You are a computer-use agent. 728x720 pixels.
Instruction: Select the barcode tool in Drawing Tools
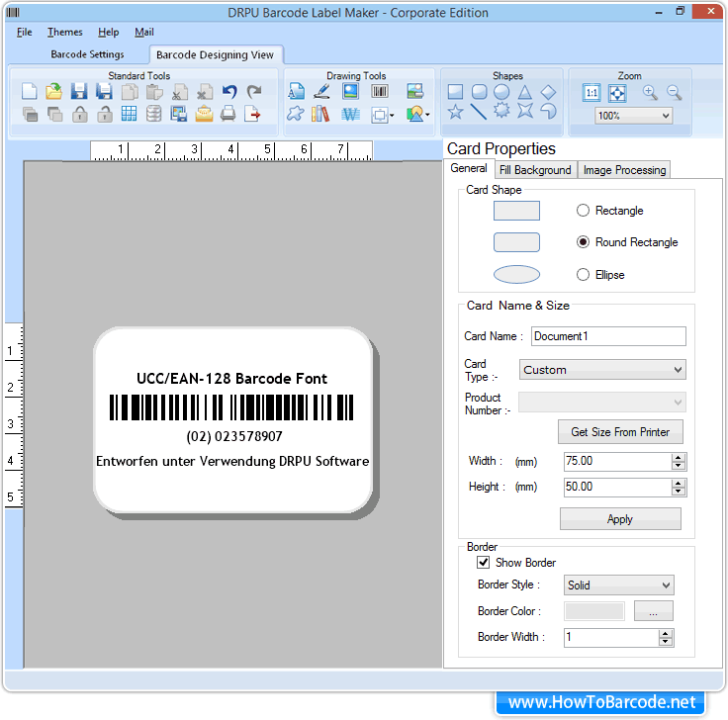(x=380, y=92)
